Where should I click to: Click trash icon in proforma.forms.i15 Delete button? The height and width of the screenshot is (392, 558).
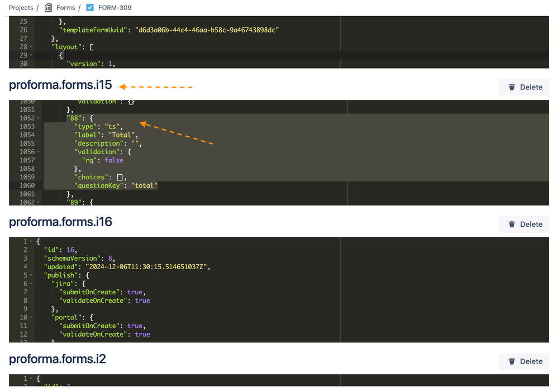tap(512, 87)
